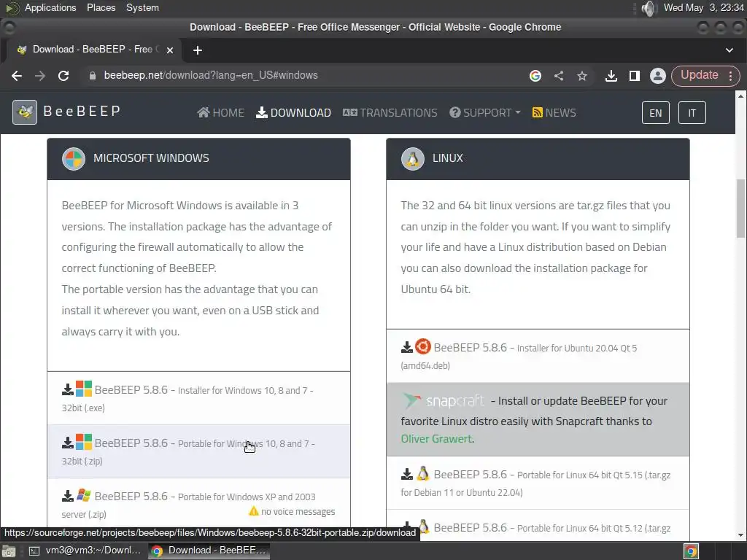Viewport: 747px width, 560px height.
Task: Bookmark this page with the star icon
Action: point(582,76)
